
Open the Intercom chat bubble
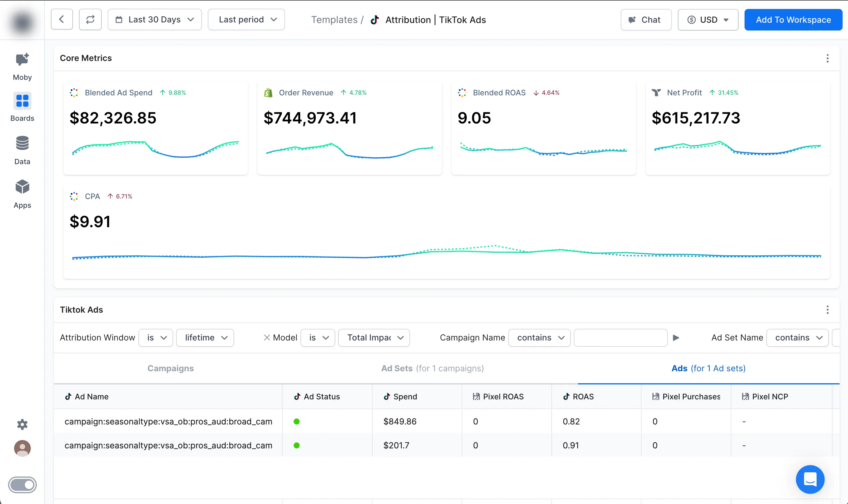(x=810, y=479)
